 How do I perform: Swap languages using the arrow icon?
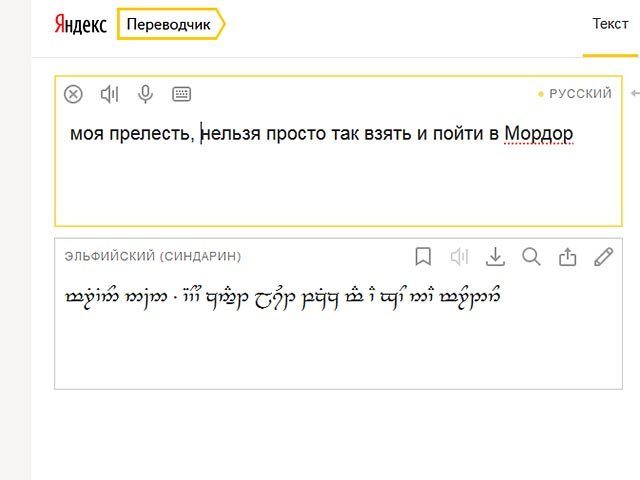click(x=634, y=94)
